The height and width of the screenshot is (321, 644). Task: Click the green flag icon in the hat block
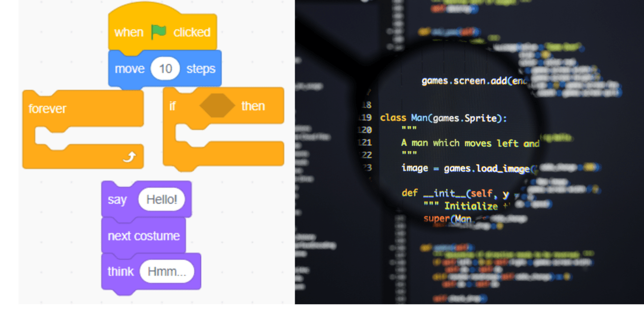[x=159, y=32]
